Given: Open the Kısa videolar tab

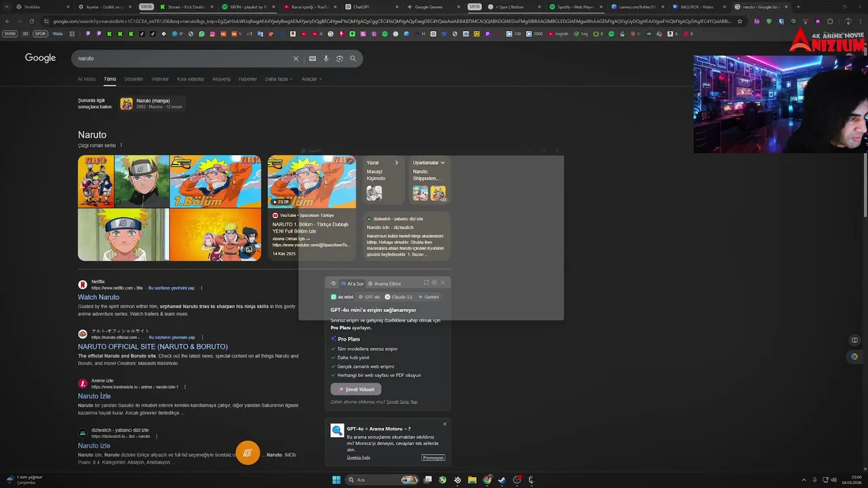Looking at the screenshot, I should tap(191, 79).
